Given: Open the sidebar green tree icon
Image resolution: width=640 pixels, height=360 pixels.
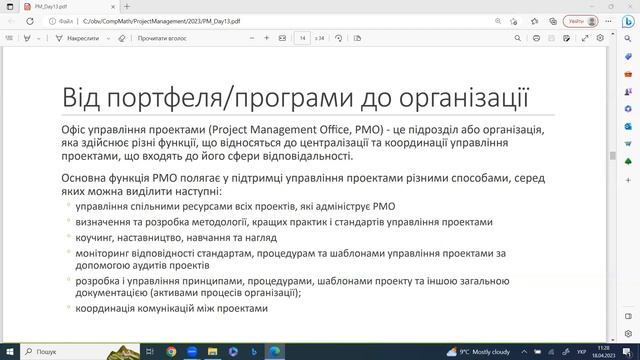Looking at the screenshot, I should (628, 162).
